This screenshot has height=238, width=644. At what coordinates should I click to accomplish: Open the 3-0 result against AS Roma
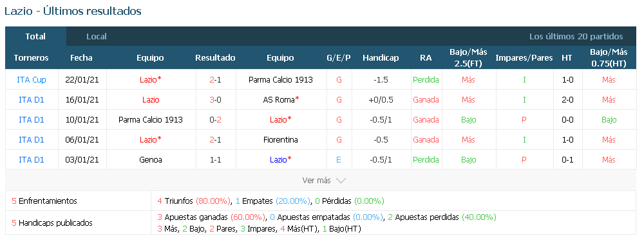216,100
